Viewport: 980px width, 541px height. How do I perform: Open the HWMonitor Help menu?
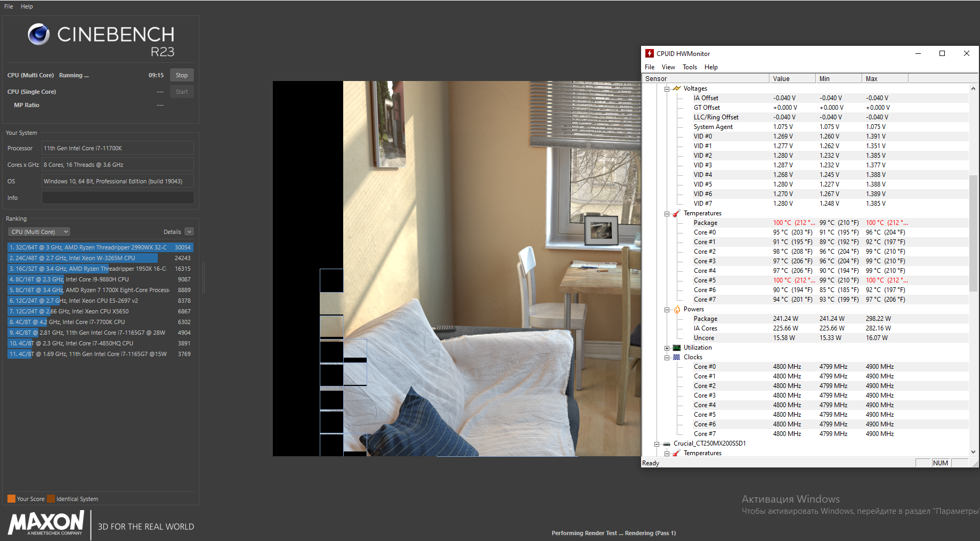coord(711,67)
